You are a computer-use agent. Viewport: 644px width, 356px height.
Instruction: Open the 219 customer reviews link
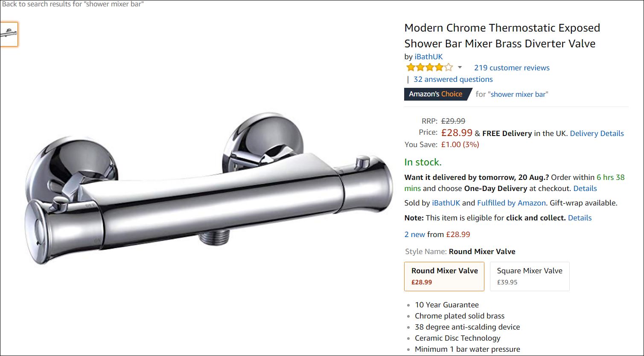(512, 68)
